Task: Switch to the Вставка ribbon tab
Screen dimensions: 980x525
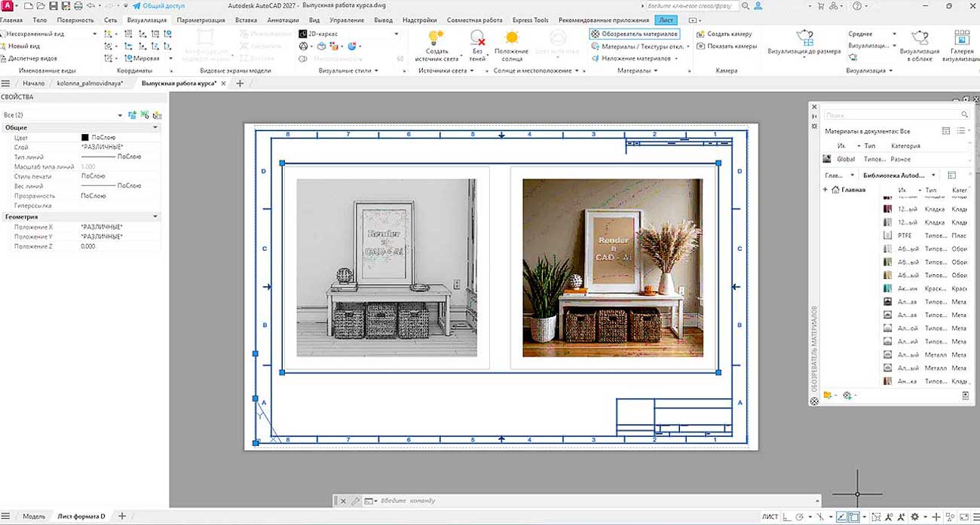Action: (246, 20)
